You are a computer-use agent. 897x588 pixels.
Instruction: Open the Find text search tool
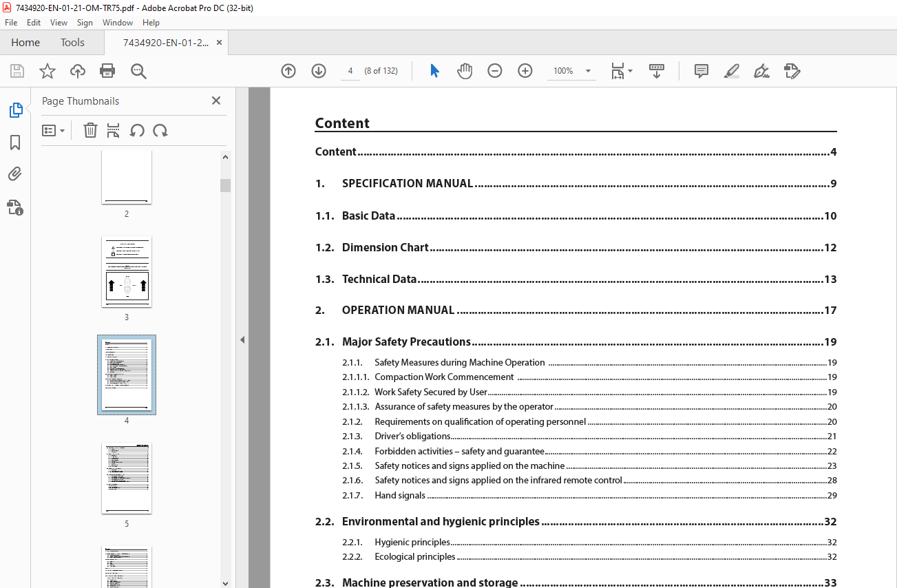click(138, 71)
